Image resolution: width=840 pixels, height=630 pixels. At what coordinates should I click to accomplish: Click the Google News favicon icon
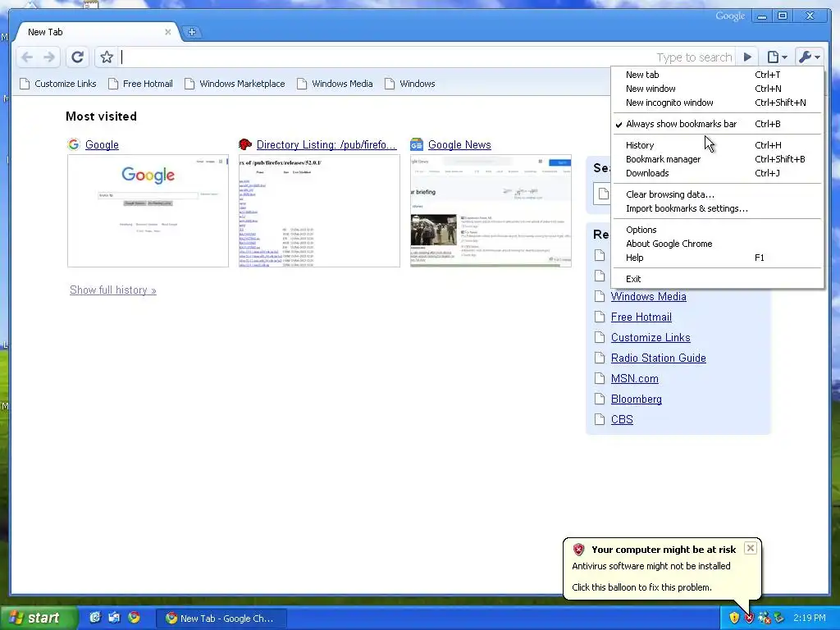click(416, 144)
